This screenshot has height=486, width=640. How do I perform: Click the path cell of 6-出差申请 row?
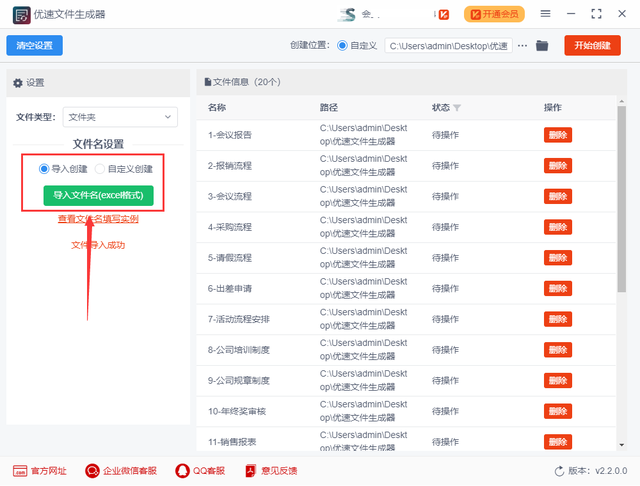coord(363,288)
